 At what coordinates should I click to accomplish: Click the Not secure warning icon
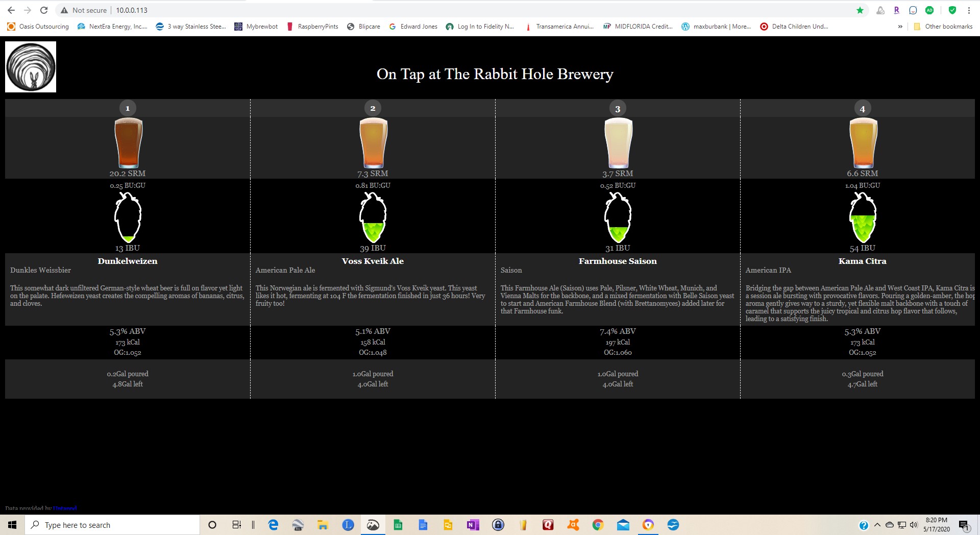64,10
